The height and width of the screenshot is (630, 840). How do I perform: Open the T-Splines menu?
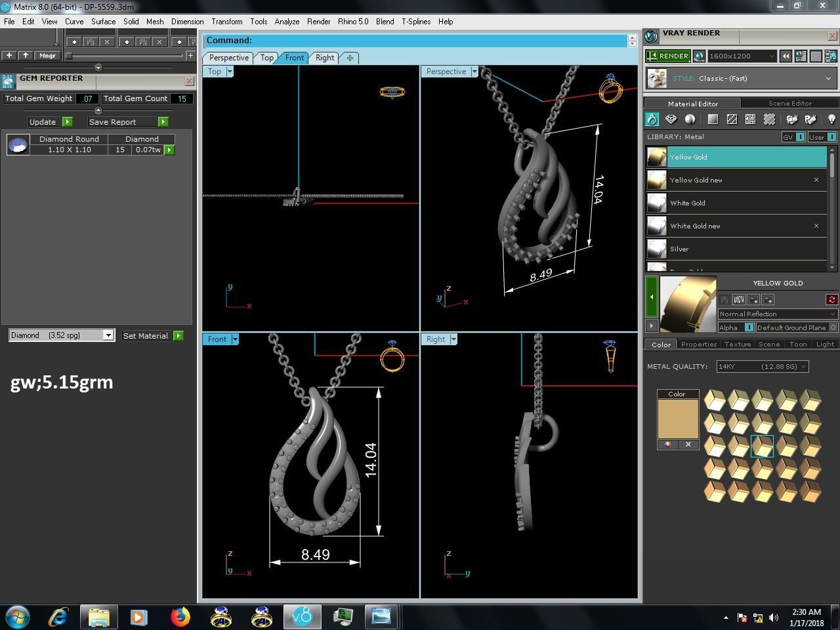coord(416,22)
